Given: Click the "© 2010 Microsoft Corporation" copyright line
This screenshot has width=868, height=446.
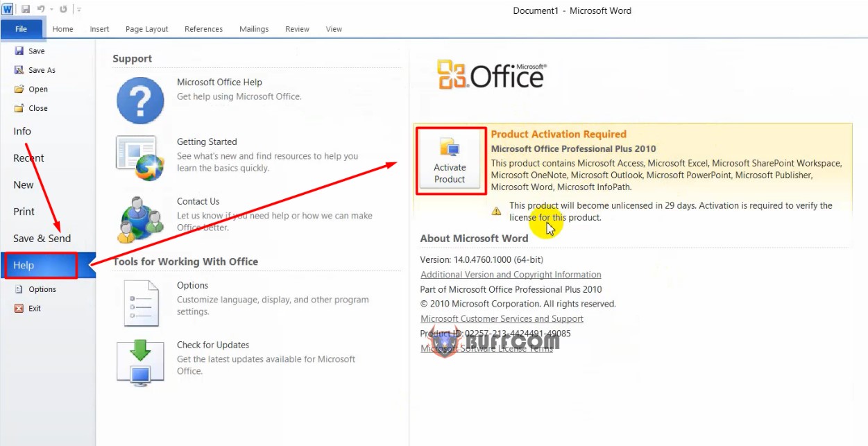Looking at the screenshot, I should click(x=518, y=305).
